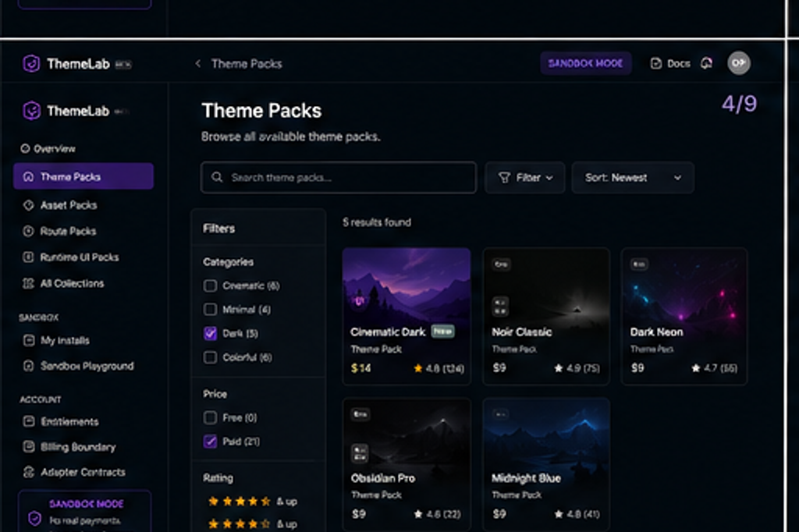This screenshot has height=532, width=799.
Task: Click the Asset Packs icon
Action: click(x=29, y=205)
